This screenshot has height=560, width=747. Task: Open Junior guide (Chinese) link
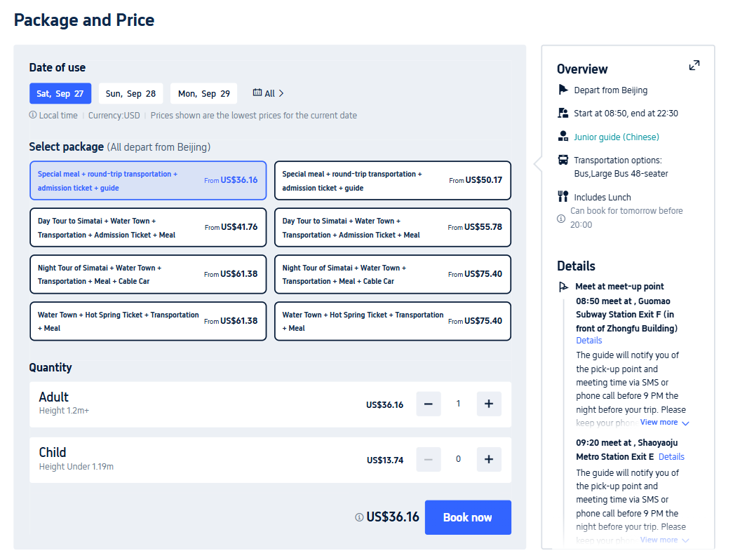616,137
